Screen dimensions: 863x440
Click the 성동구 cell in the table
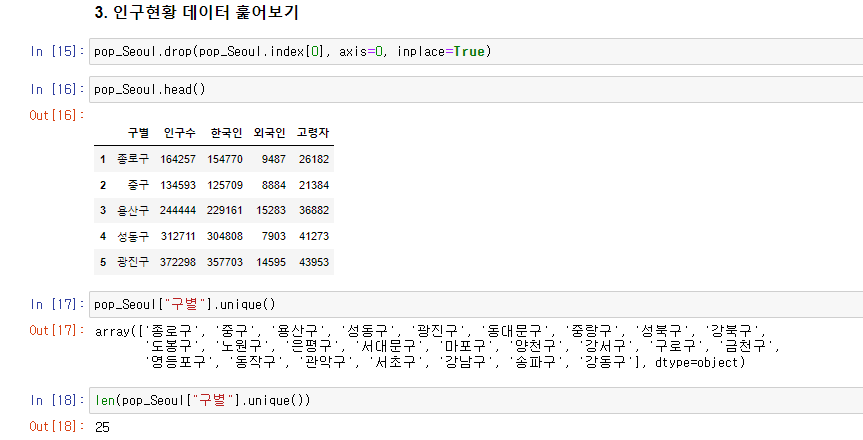tap(133, 236)
